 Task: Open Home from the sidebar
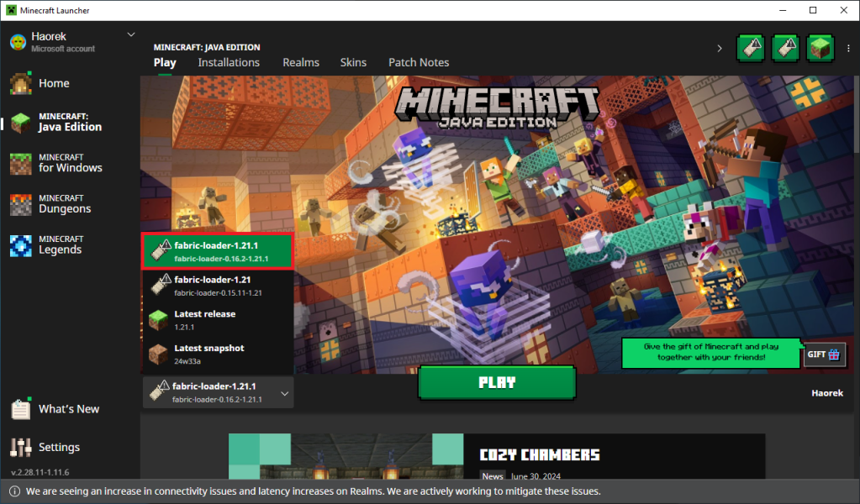54,83
